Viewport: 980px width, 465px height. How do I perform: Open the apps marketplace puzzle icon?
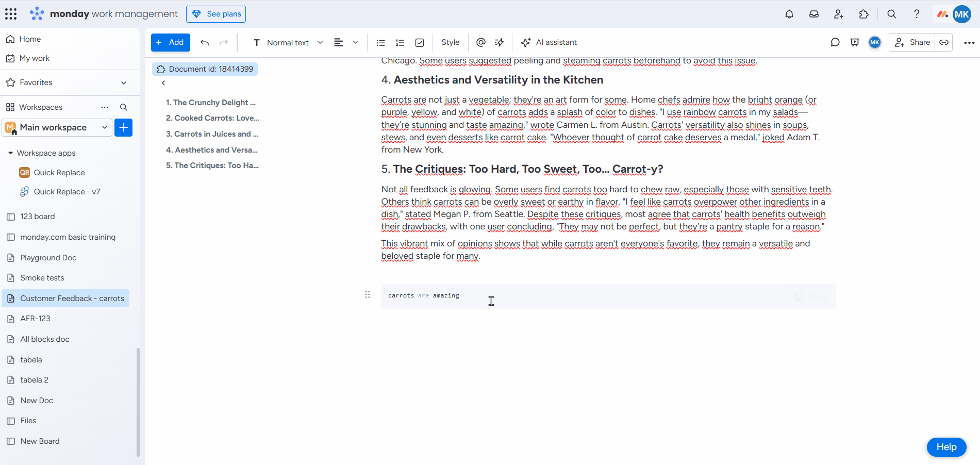864,14
